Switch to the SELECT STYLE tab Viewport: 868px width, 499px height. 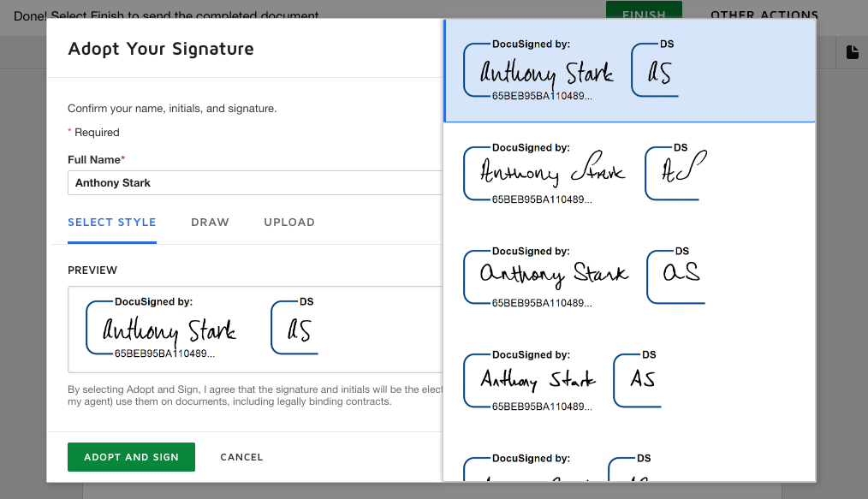[x=112, y=222]
